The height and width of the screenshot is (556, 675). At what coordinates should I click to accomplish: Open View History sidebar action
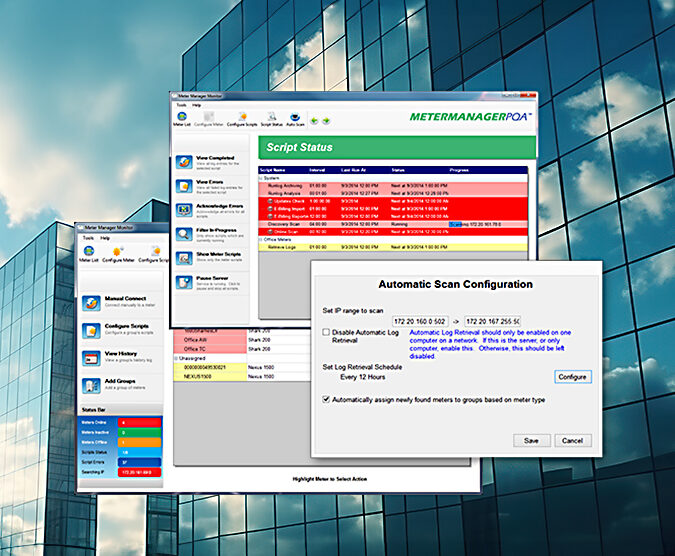(x=122, y=358)
